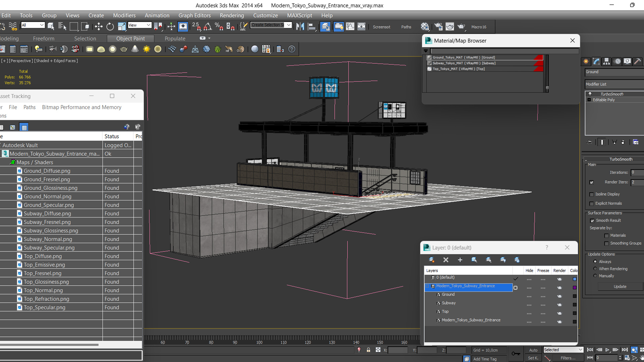Open the Selected key filter dropdown
The image size is (644, 362).
[x=563, y=350]
